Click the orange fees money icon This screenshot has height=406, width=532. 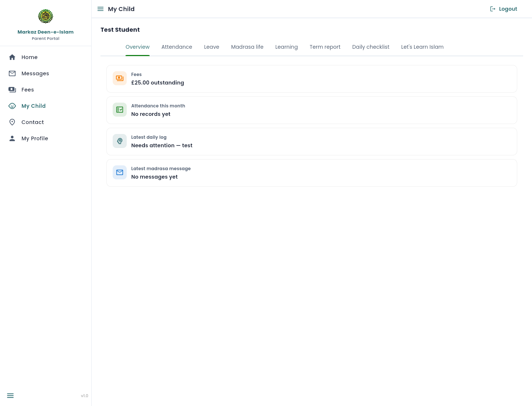coord(120,78)
